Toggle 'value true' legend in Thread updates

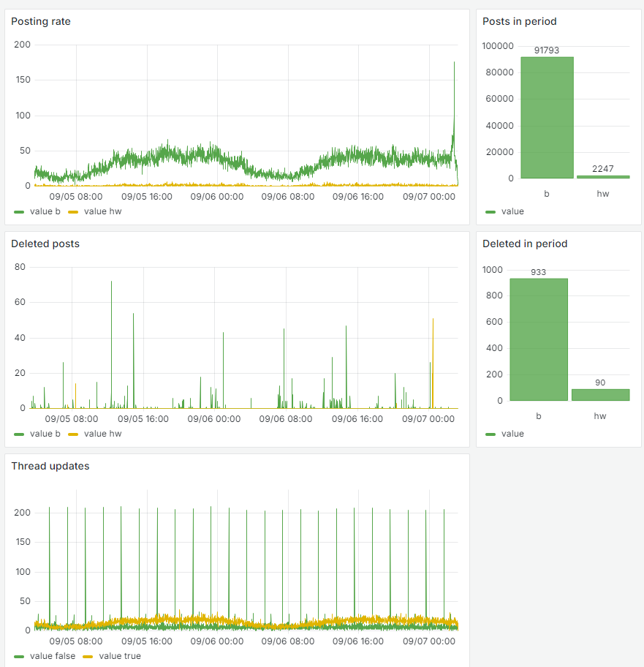[119, 656]
